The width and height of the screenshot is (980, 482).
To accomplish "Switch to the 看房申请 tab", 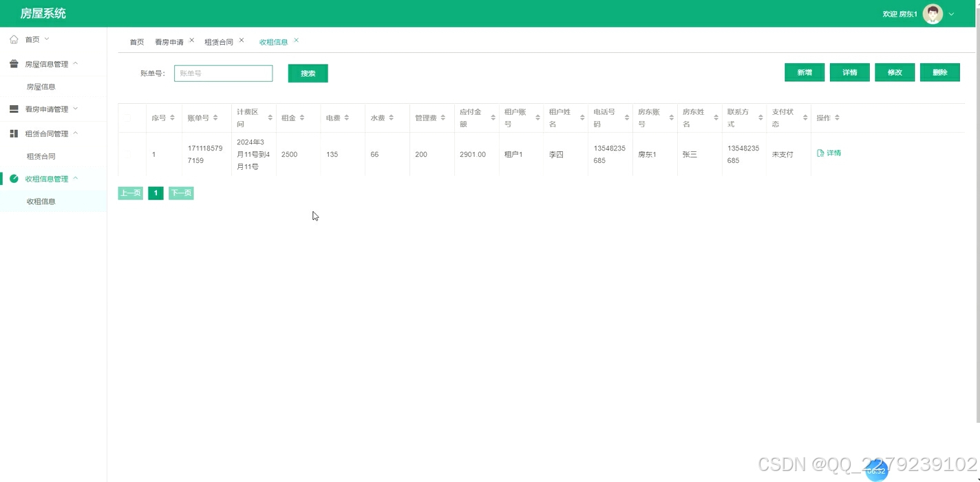I will coord(171,41).
